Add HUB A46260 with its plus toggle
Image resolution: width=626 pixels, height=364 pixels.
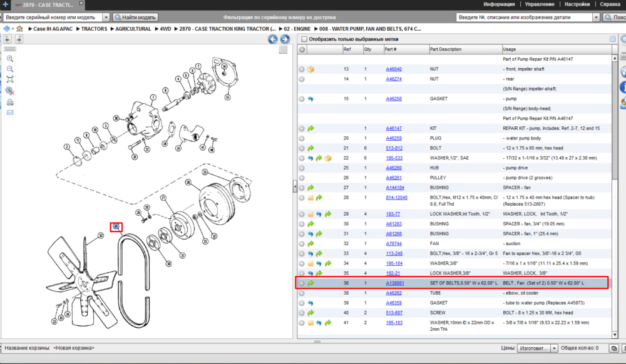[x=302, y=168]
